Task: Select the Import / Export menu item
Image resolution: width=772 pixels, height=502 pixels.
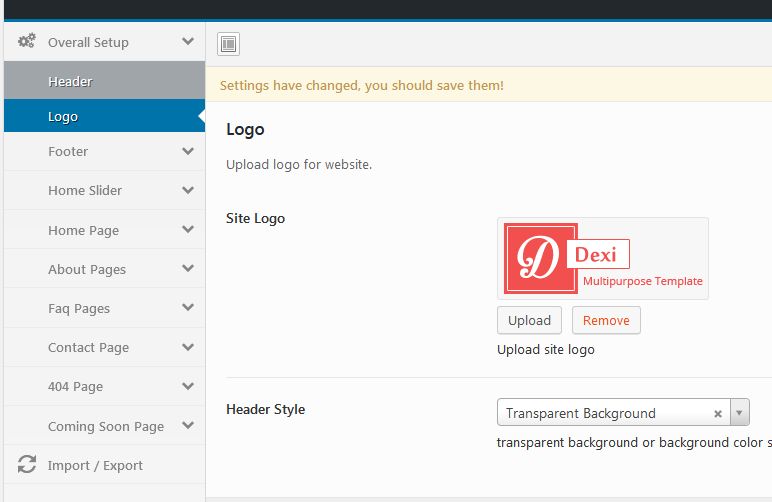Action: pos(95,465)
